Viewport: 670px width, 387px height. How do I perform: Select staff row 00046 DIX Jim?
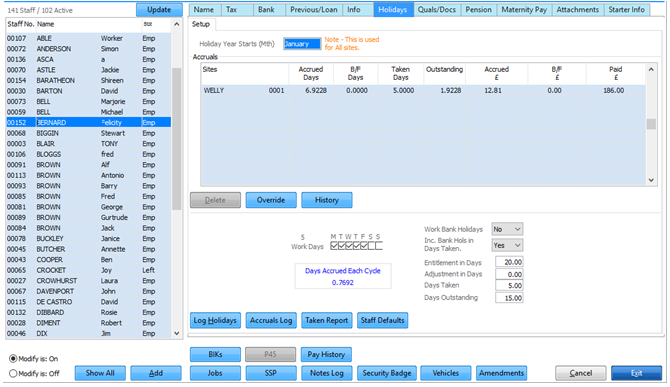point(88,334)
